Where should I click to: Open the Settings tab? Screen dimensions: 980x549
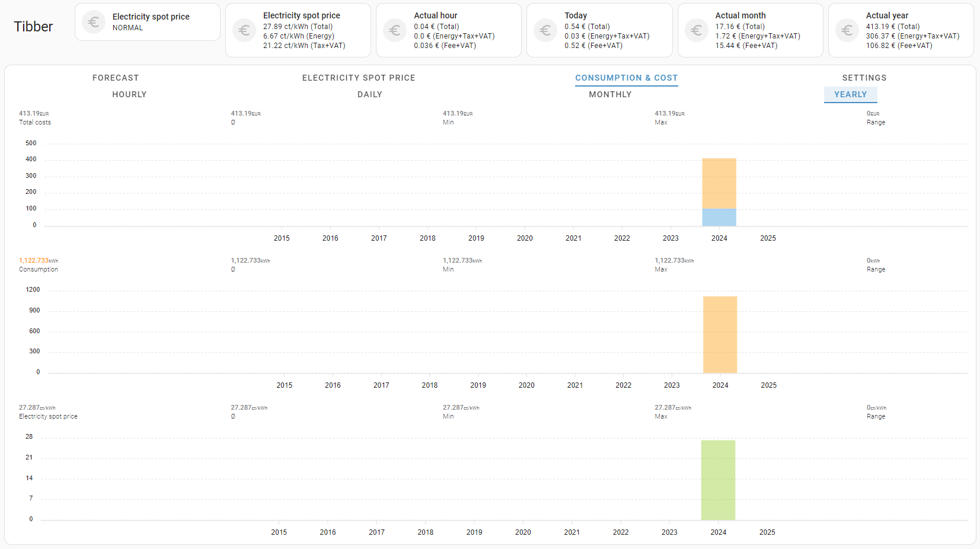click(864, 78)
